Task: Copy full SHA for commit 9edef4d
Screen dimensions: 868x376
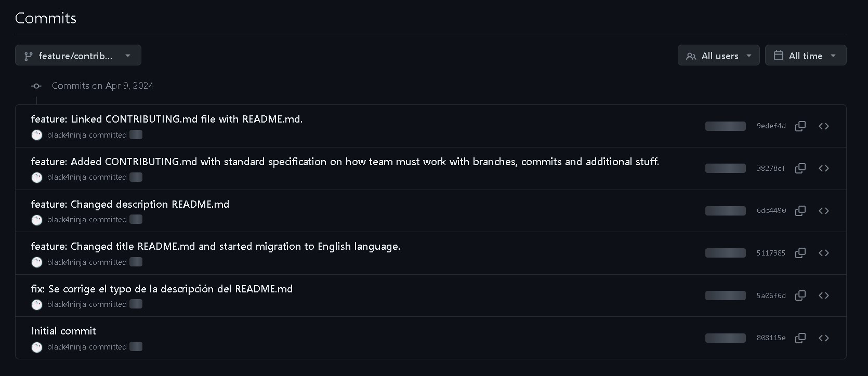Action: [800, 126]
